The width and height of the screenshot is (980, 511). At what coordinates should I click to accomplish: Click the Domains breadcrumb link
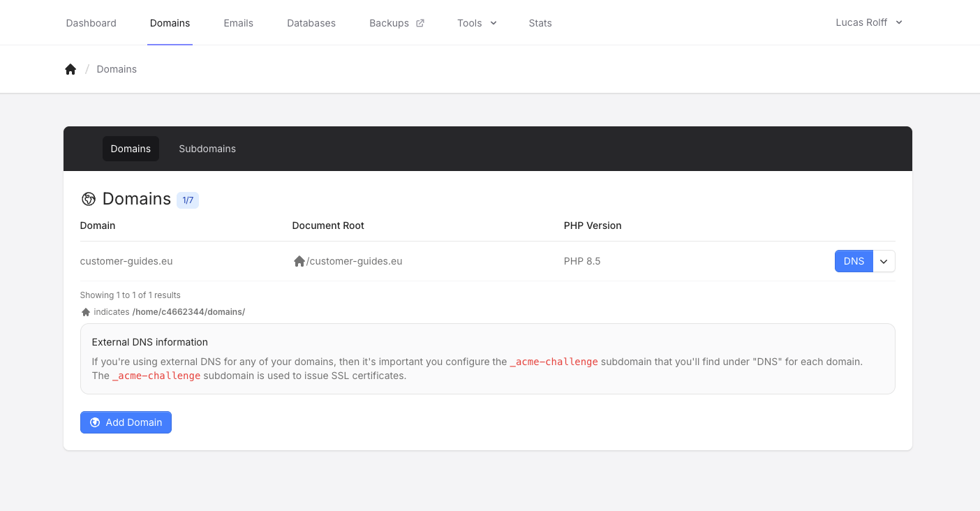tap(117, 69)
